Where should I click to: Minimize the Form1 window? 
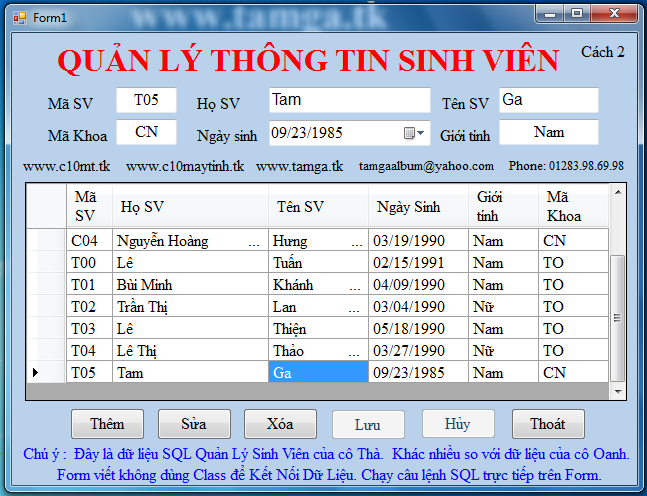(x=550, y=14)
